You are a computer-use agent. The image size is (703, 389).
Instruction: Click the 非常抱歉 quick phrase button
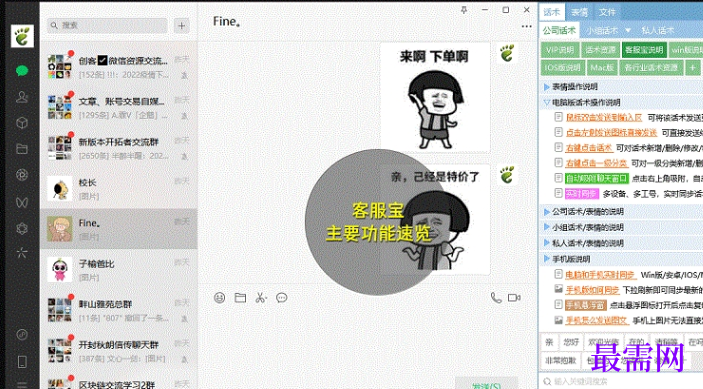pos(560,360)
